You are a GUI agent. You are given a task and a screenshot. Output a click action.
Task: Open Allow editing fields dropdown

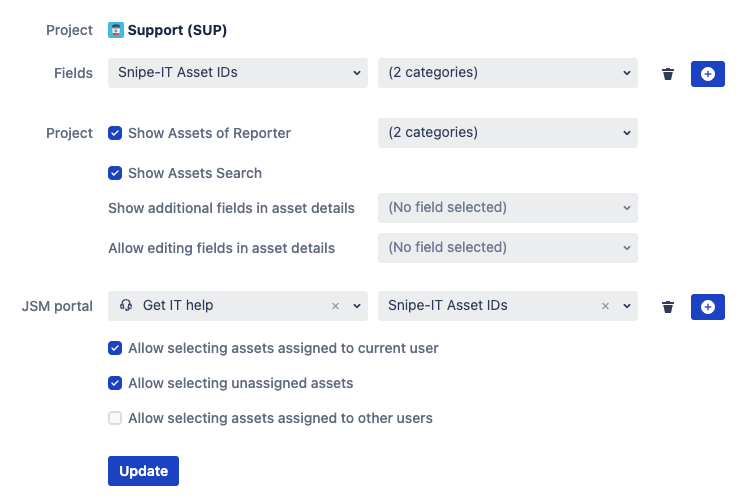click(507, 247)
